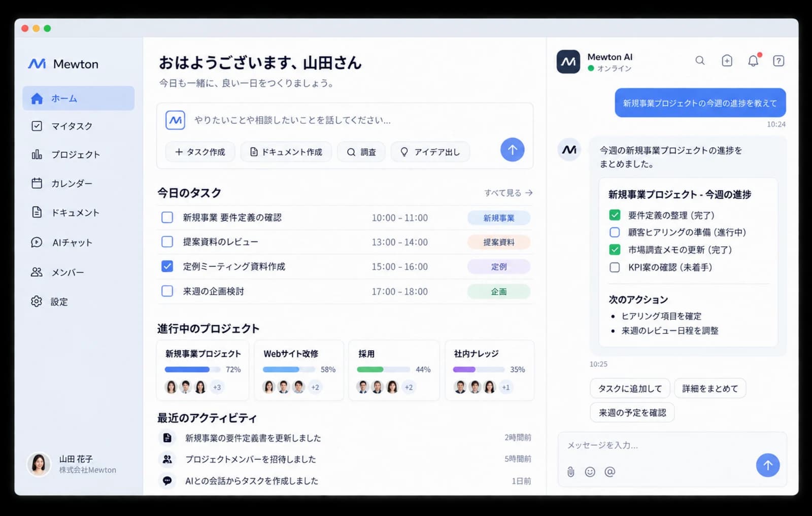Click the 新規事業 tag on the first task

pyautogui.click(x=499, y=218)
